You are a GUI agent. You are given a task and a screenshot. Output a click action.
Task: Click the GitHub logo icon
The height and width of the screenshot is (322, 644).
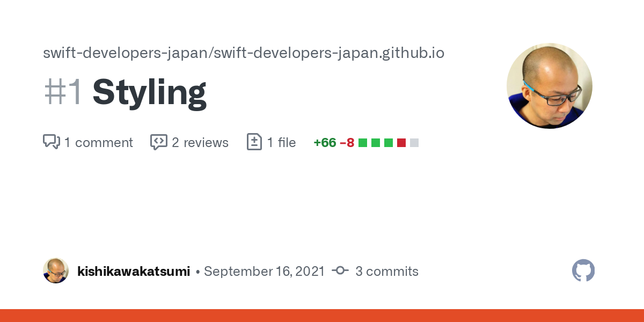(x=583, y=270)
